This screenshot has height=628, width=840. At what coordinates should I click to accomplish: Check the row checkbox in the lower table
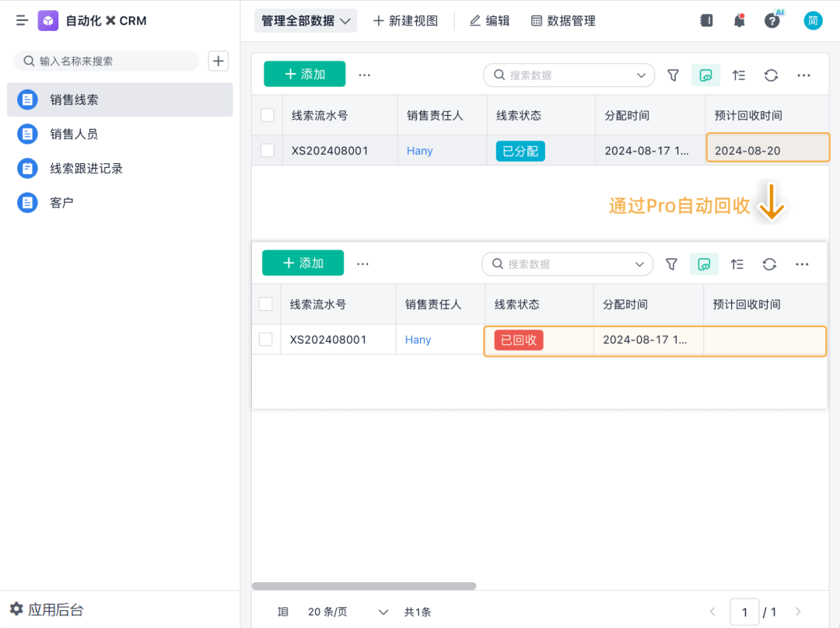click(266, 340)
